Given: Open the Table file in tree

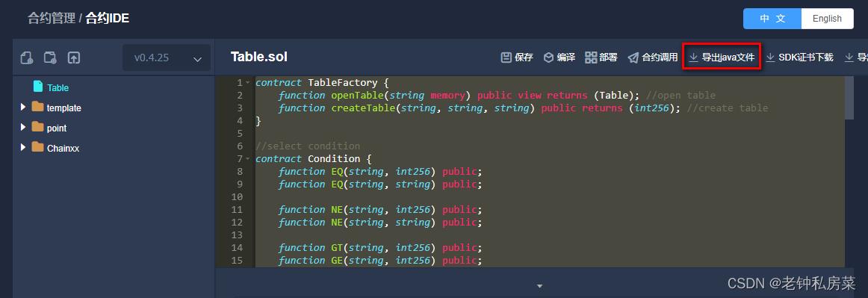Looking at the screenshot, I should pos(58,87).
